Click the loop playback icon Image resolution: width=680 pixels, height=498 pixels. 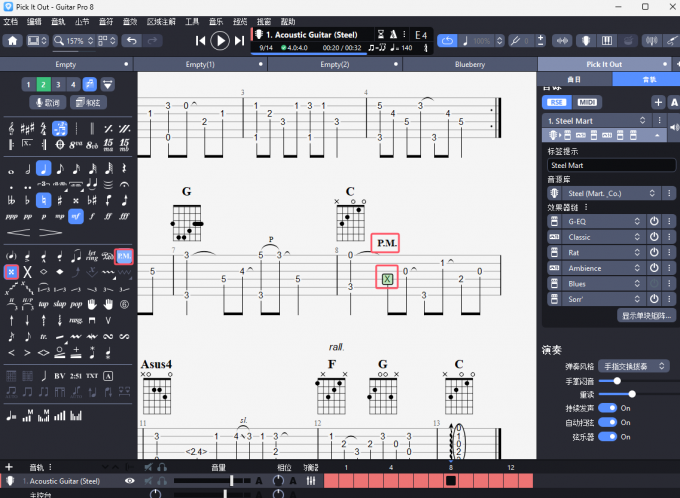pos(447,41)
